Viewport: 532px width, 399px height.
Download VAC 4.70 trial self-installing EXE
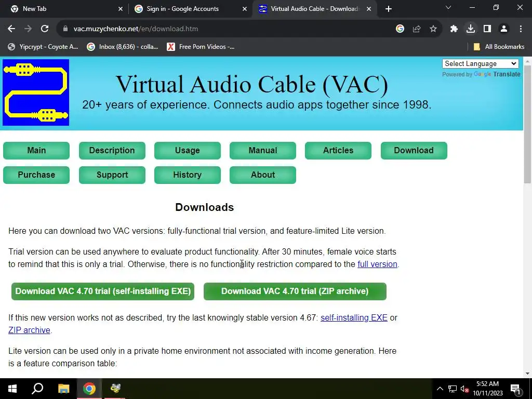pos(103,291)
